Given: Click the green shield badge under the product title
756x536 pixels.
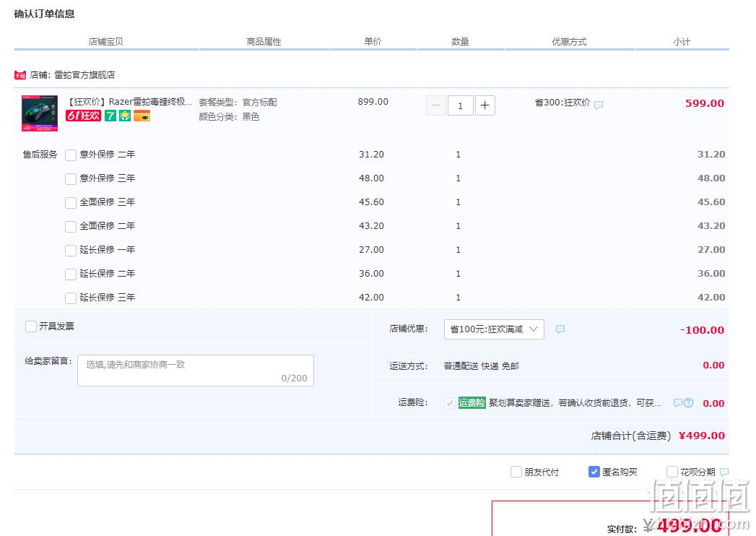Looking at the screenshot, I should (x=125, y=116).
